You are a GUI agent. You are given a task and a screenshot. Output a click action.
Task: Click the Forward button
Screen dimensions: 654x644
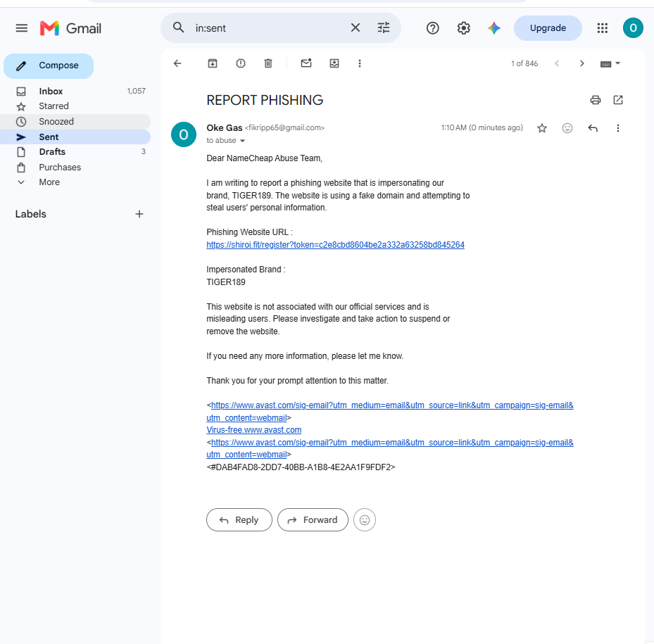pyautogui.click(x=313, y=519)
